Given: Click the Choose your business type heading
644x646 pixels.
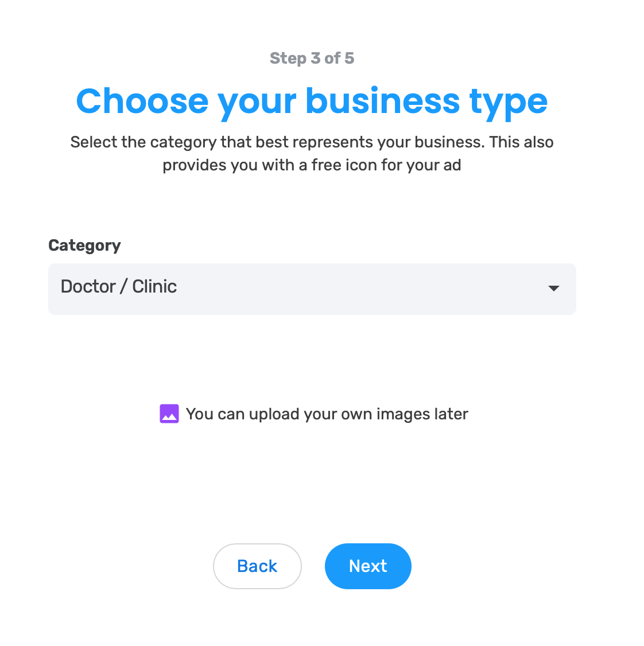Looking at the screenshot, I should 312,101.
